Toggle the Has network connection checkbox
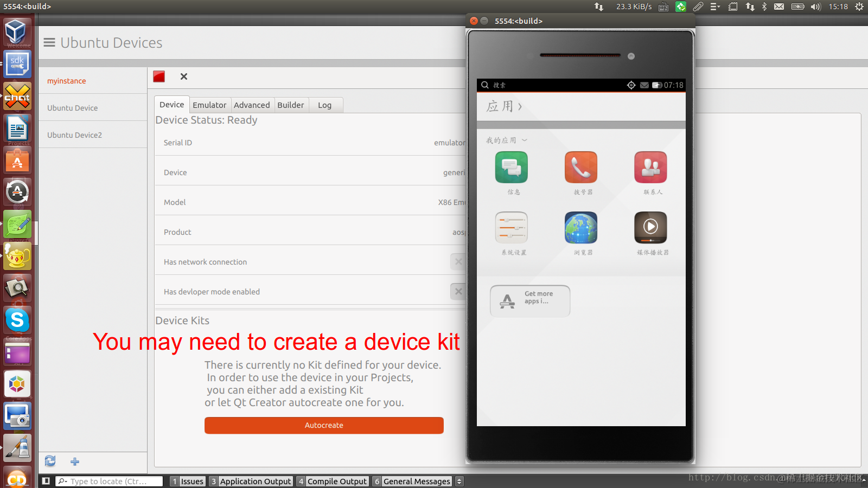This screenshot has height=488, width=868. pos(458,261)
